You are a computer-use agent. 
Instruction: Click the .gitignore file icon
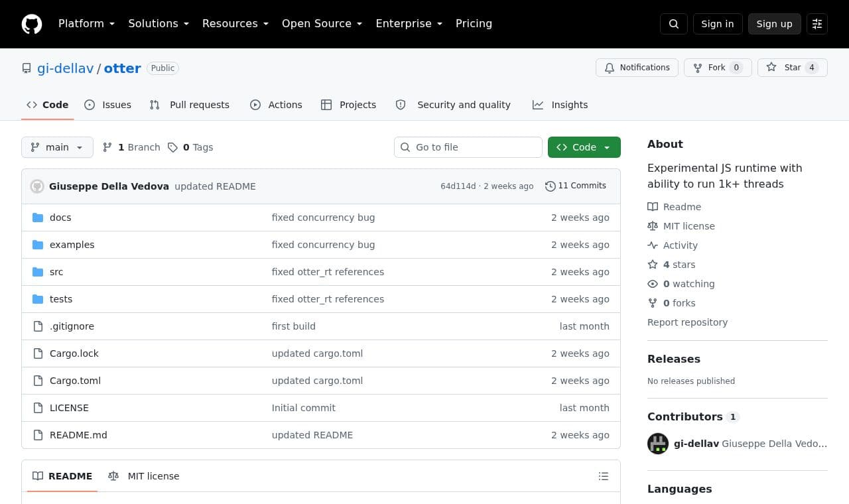[38, 326]
